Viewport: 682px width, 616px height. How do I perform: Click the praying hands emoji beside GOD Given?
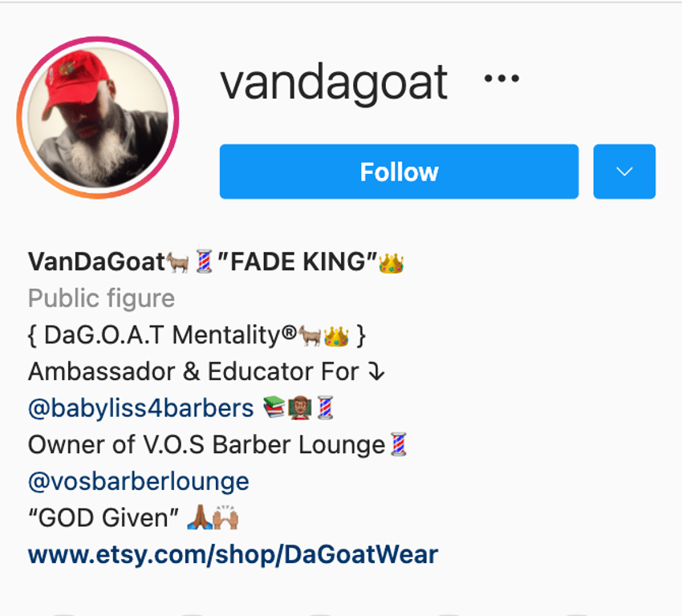tap(200, 517)
